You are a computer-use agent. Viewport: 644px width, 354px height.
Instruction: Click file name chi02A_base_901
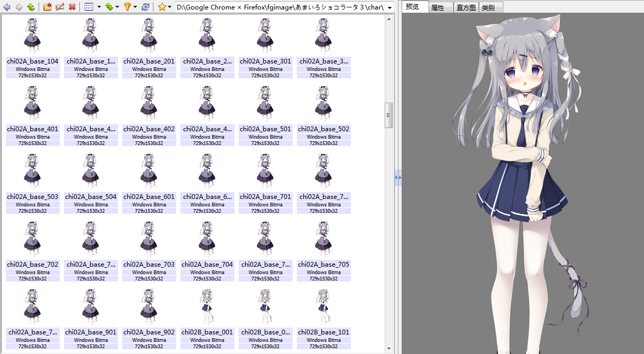point(90,332)
